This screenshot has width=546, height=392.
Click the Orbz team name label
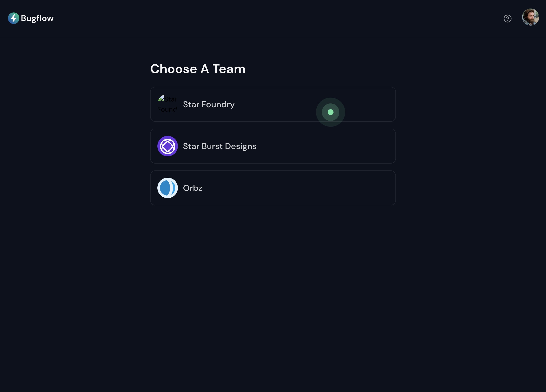click(x=192, y=188)
